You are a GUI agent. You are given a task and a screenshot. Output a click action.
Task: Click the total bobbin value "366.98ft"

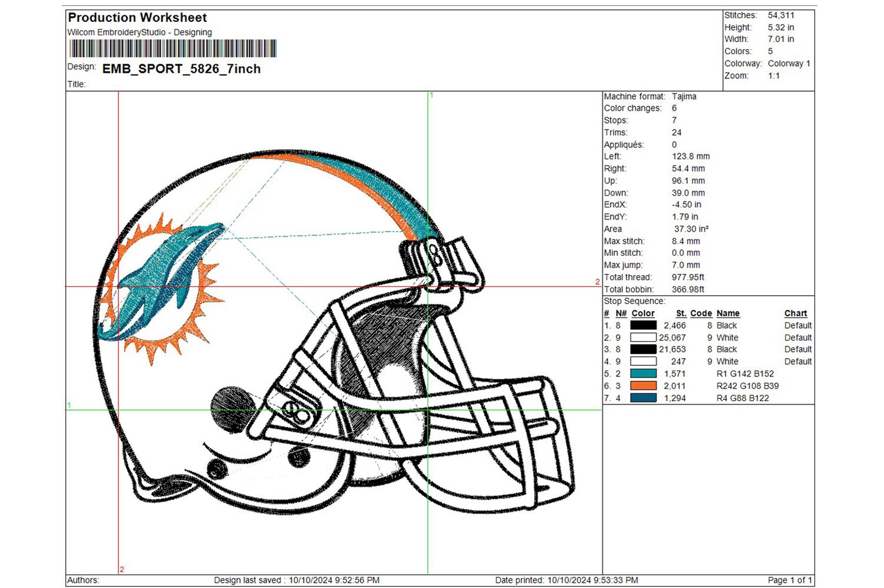point(688,290)
